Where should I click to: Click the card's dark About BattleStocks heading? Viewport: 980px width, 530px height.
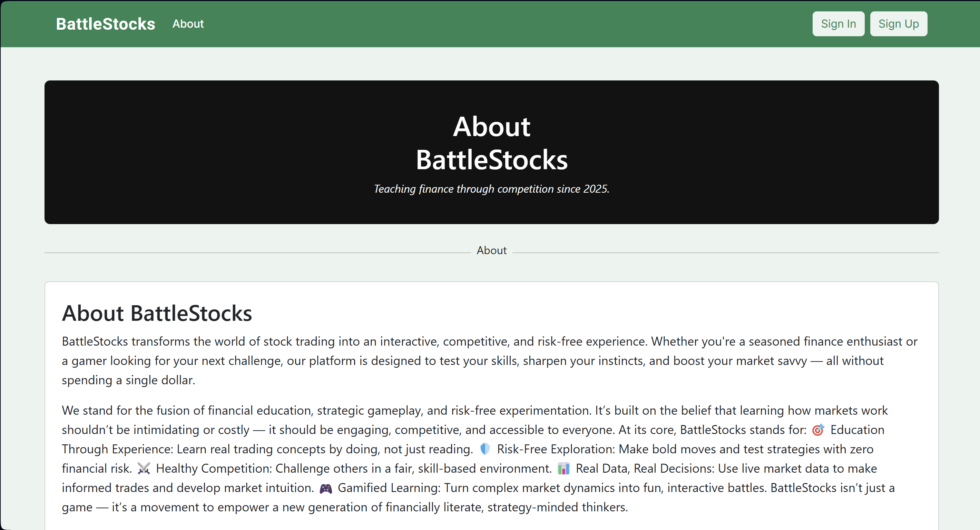[157, 314]
